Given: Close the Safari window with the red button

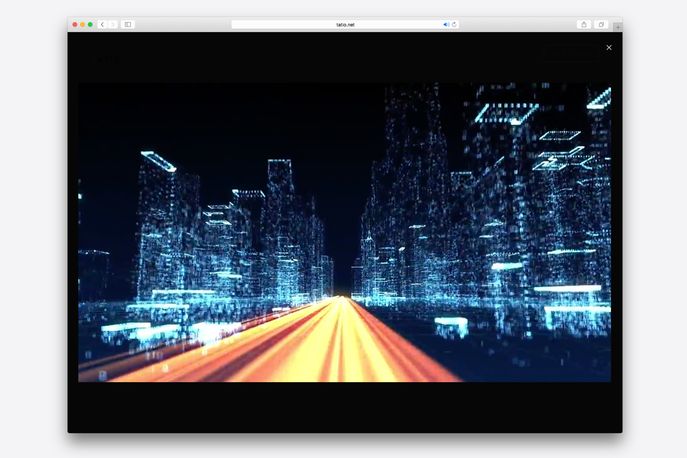Looking at the screenshot, I should point(74,24).
